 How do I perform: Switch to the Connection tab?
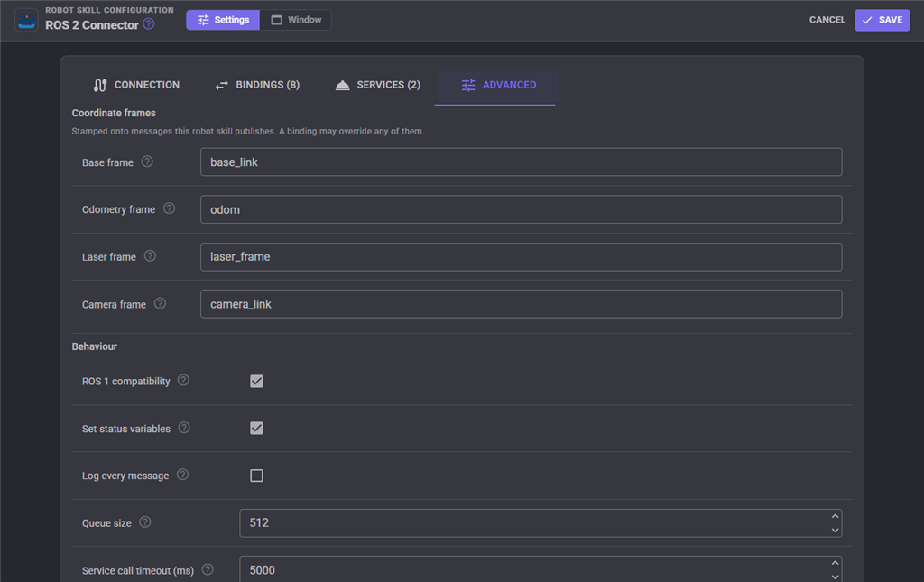coord(136,86)
